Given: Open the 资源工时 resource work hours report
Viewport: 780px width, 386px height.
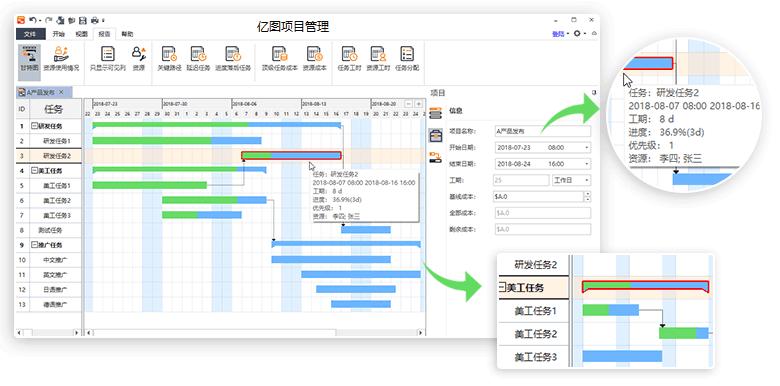Looking at the screenshot, I should pyautogui.click(x=378, y=58).
